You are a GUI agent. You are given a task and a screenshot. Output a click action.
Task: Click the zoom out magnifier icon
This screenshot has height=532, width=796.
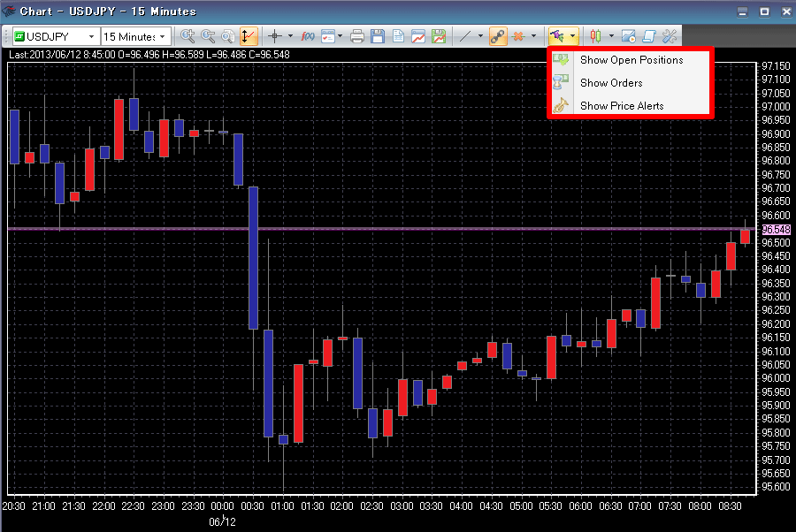pos(208,36)
